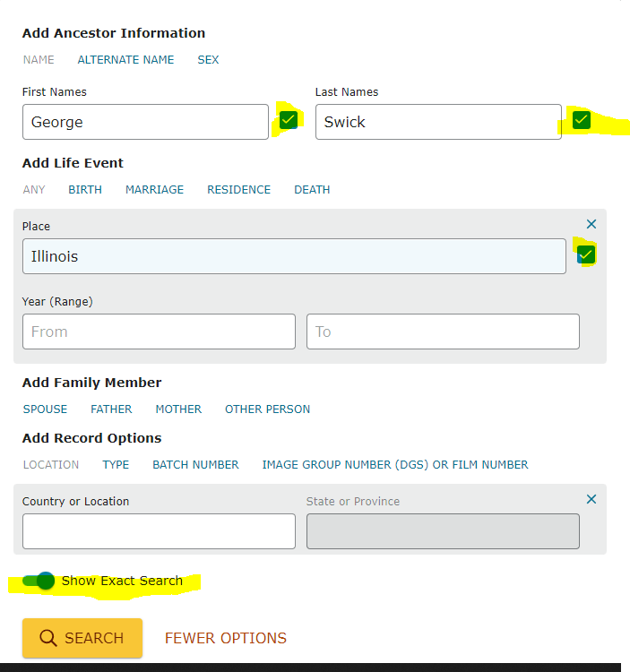Focus the Country or Location input
This screenshot has width=630, height=672.
click(x=159, y=531)
